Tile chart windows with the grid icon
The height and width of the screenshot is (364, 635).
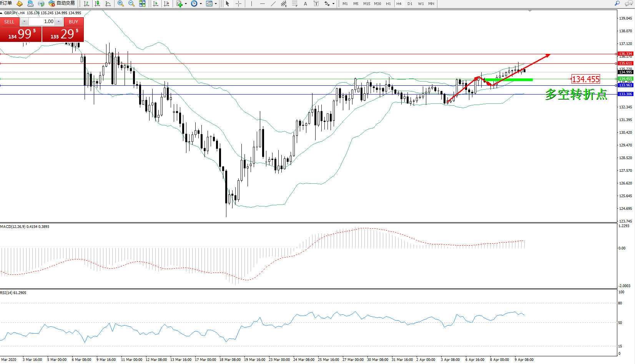pos(142,3)
